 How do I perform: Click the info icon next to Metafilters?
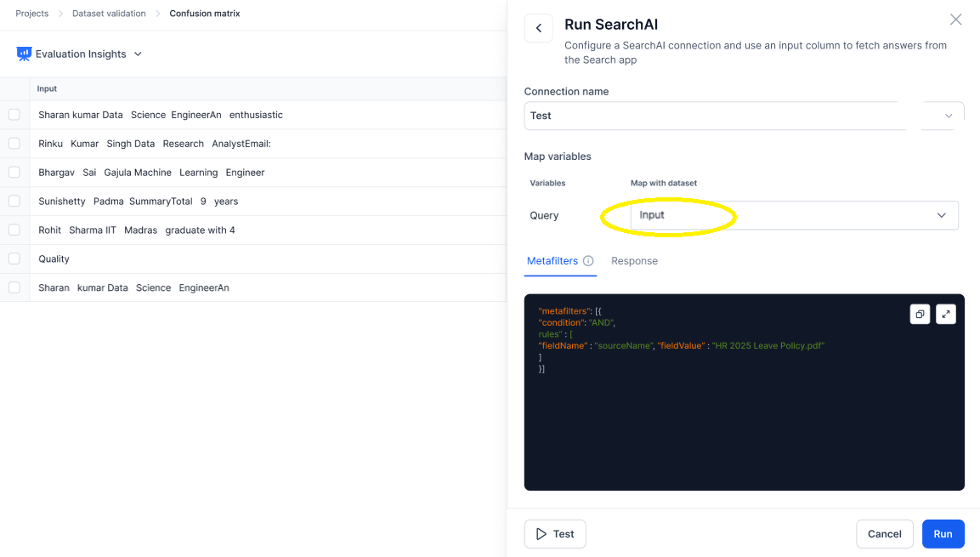(x=588, y=261)
